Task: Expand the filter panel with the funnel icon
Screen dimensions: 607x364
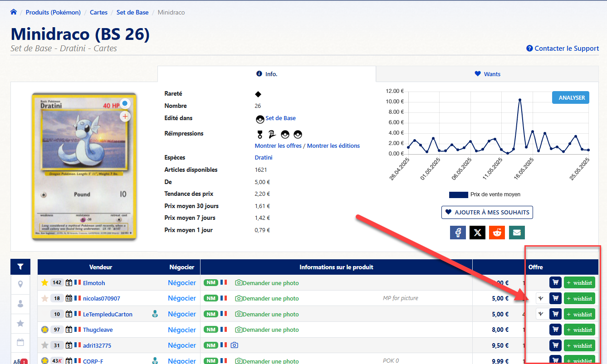Action: coord(20,267)
